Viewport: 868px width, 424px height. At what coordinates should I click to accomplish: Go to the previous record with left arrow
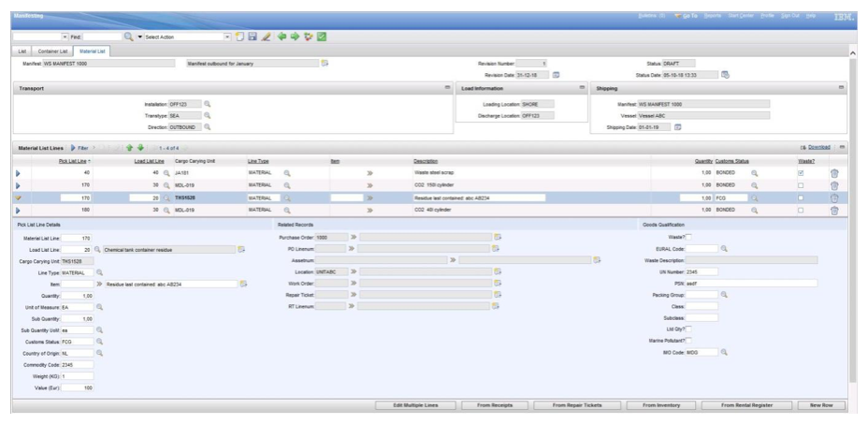tap(280, 36)
